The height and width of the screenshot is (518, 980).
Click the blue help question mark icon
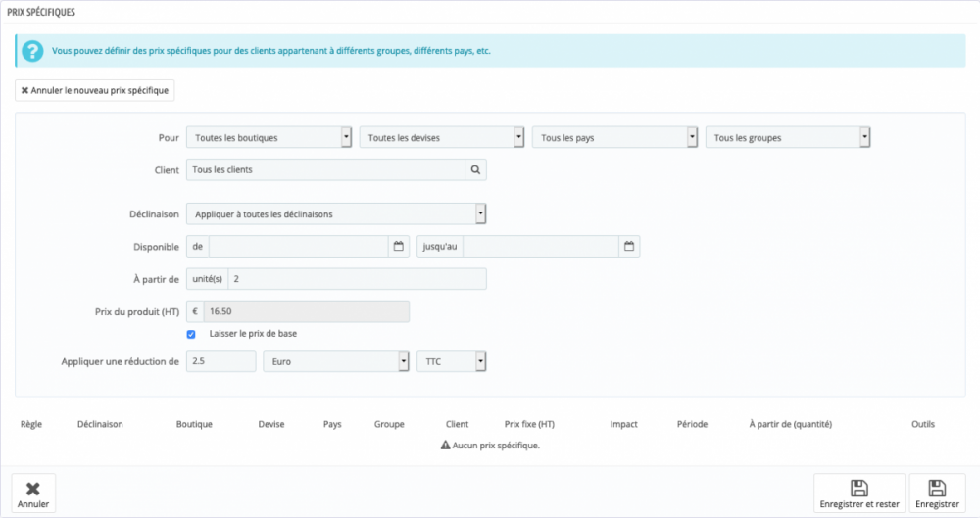point(32,50)
